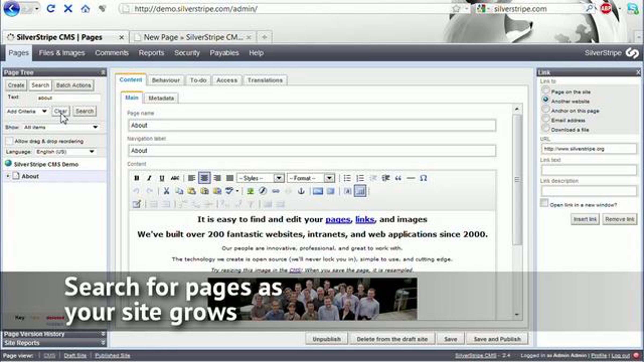
Task: Open the Add Criteria dropdown
Action: (27, 111)
